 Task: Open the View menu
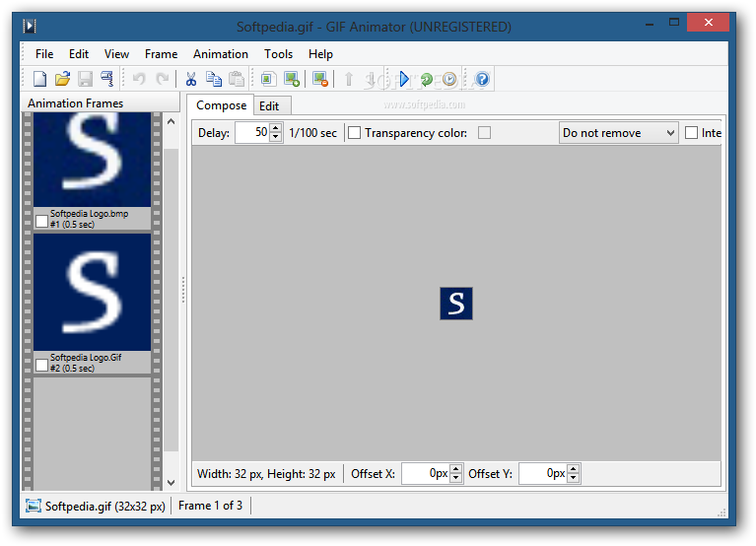coord(116,54)
